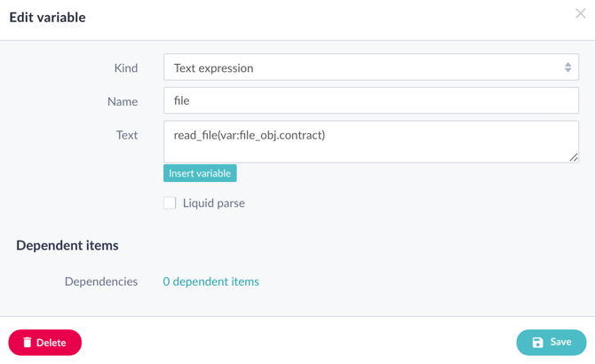The image size is (595, 364).
Task: Click the Dependent items section heading
Action: (67, 245)
